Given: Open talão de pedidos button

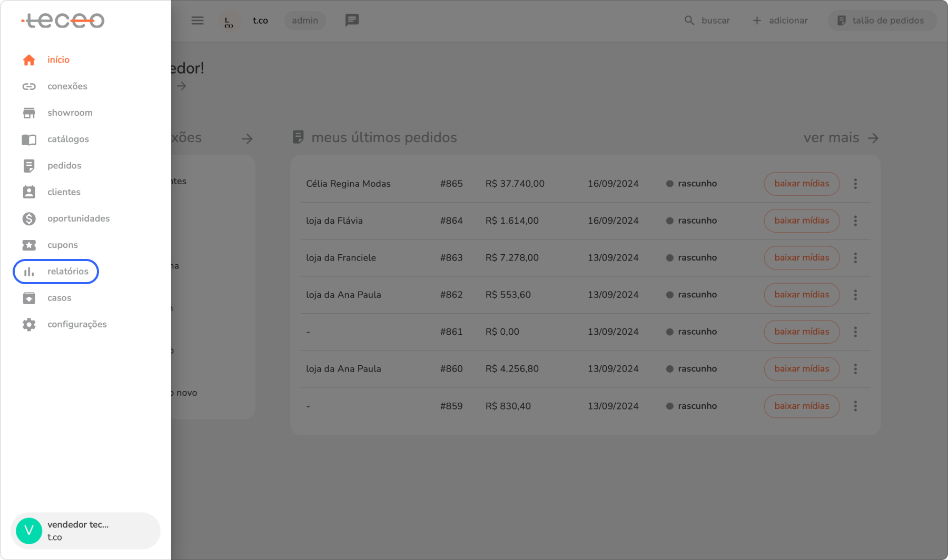Looking at the screenshot, I should click(881, 21).
